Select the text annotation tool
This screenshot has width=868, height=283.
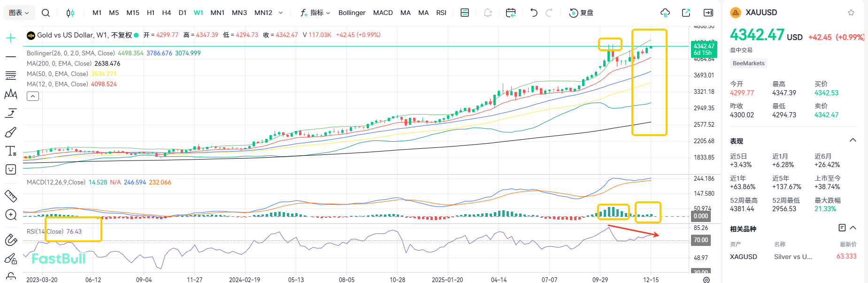(x=11, y=151)
